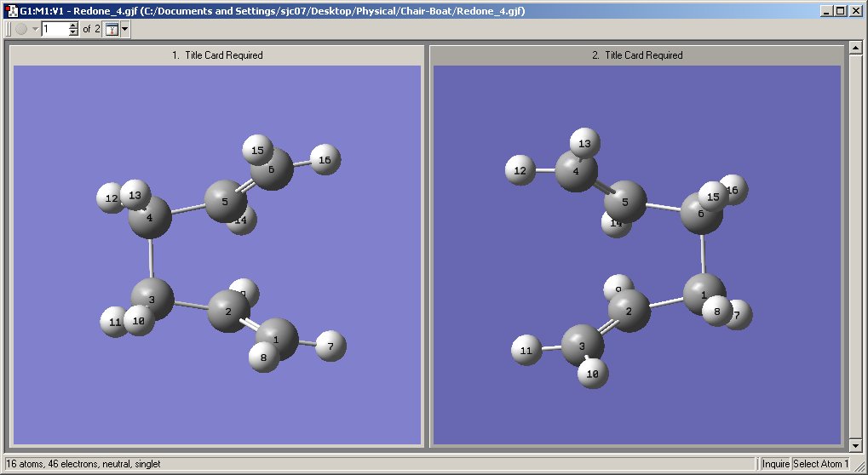
Task: Click the Select Atom 1 status field
Action: 820,464
